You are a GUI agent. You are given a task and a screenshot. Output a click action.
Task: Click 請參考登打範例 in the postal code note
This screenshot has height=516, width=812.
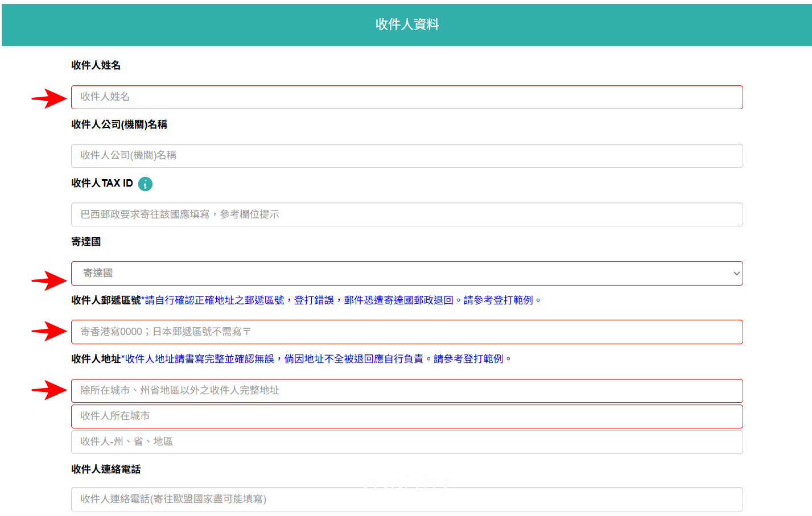[x=498, y=300]
